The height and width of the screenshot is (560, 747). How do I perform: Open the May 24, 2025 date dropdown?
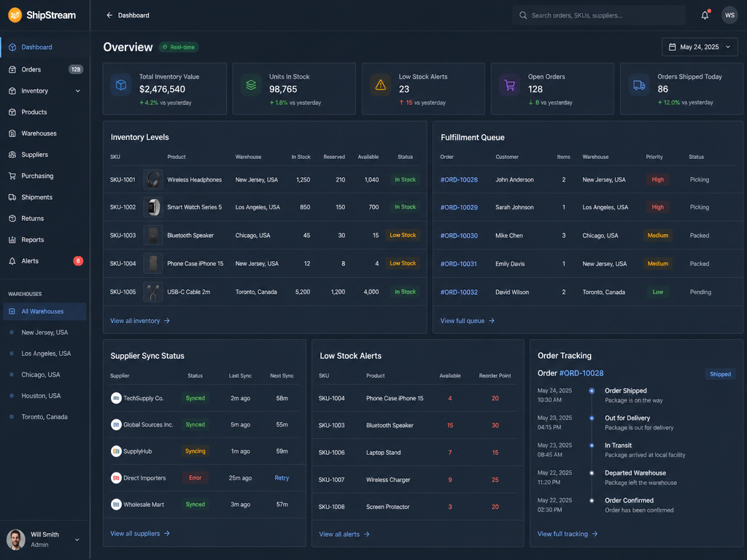point(700,47)
